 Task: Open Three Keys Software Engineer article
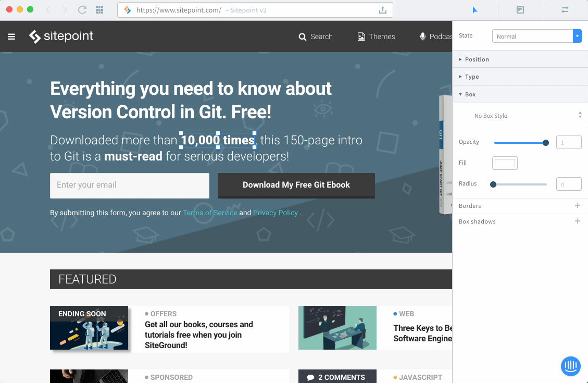(x=422, y=333)
